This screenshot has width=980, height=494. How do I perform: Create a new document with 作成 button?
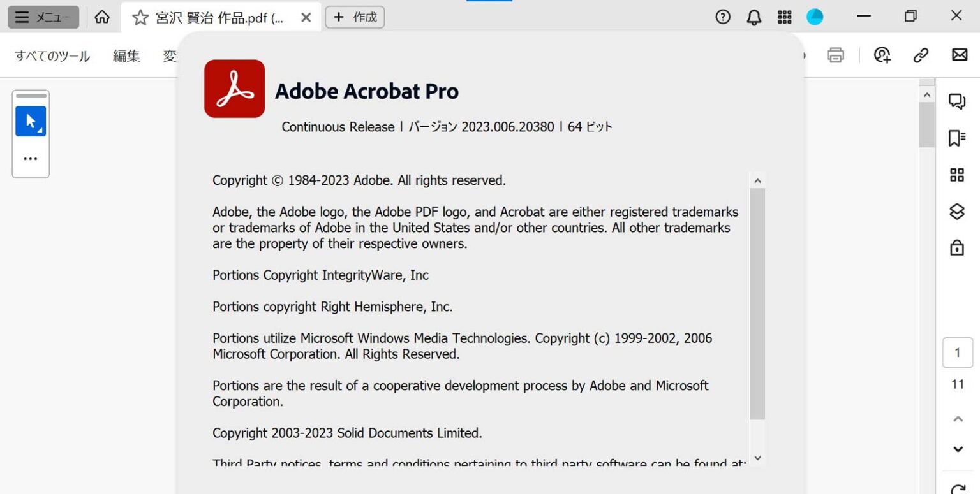pos(355,17)
